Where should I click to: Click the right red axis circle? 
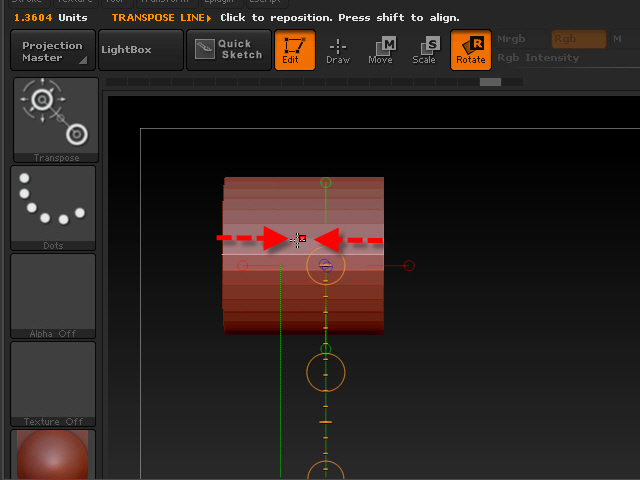409,266
